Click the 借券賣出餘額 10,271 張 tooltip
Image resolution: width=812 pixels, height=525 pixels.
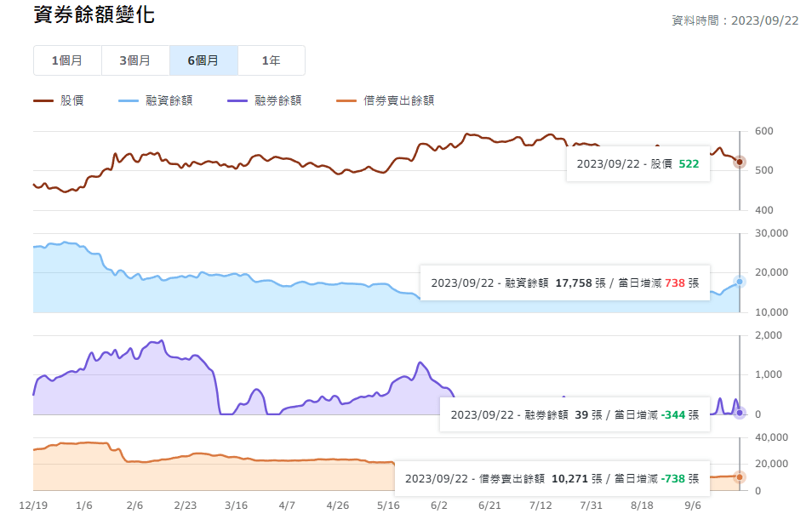tap(552, 478)
